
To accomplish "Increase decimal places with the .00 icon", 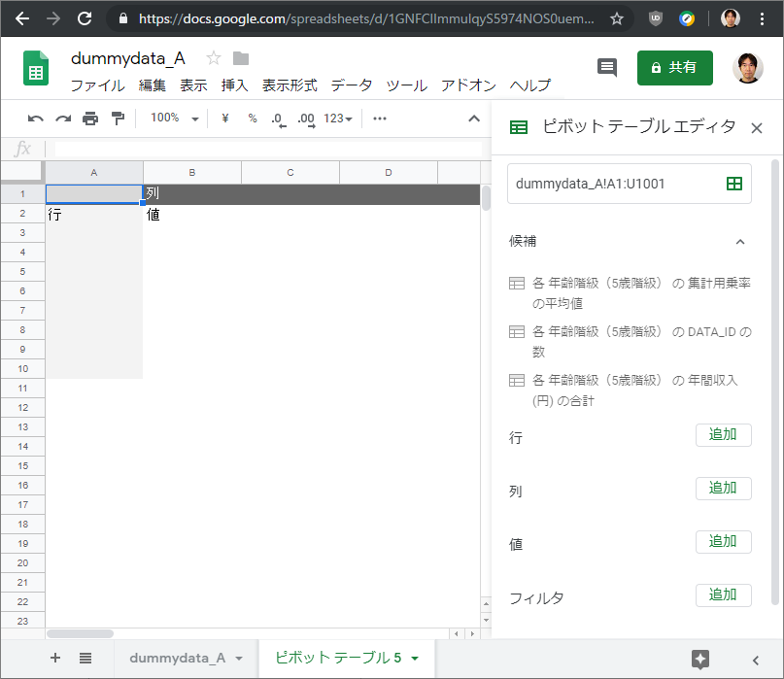I will coord(304,118).
